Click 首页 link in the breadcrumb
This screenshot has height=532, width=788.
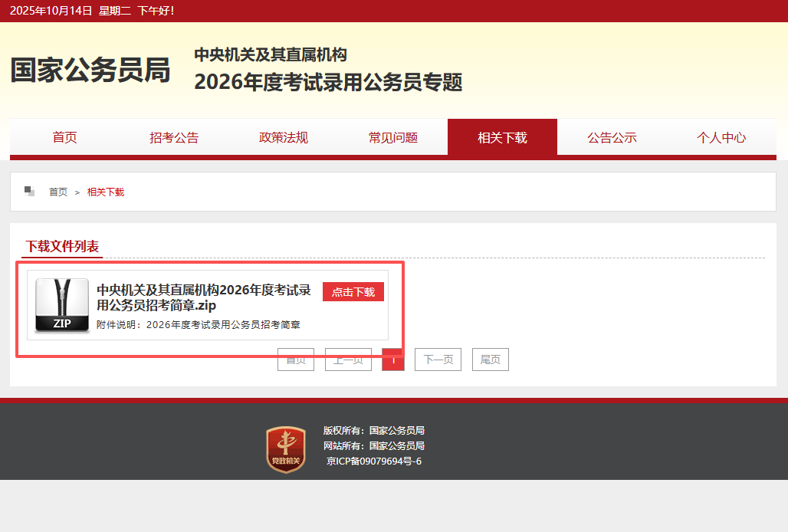(x=58, y=192)
